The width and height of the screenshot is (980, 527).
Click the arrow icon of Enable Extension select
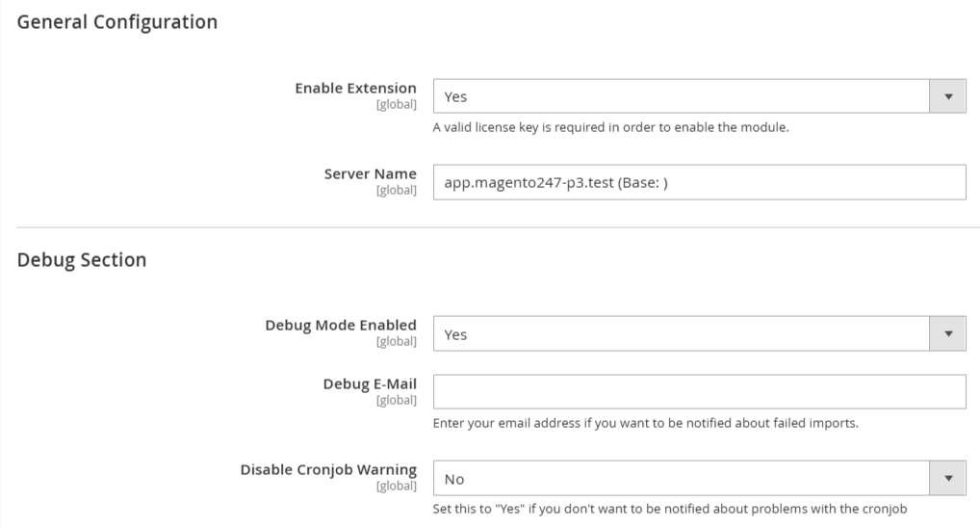(x=948, y=96)
